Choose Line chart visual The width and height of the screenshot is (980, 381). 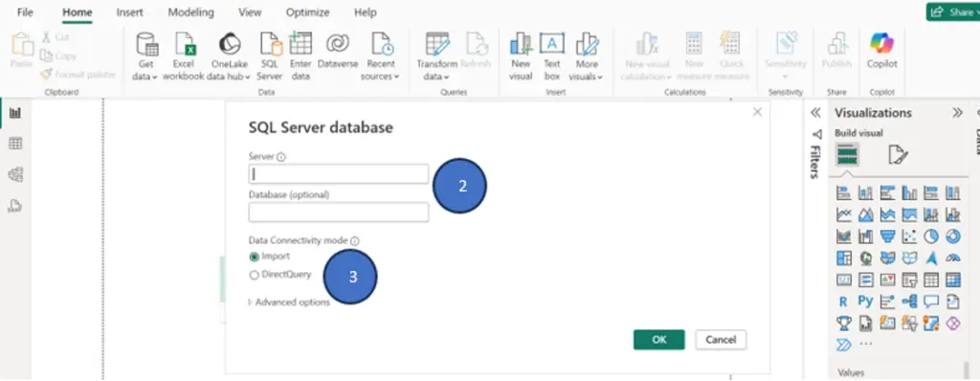(844, 215)
